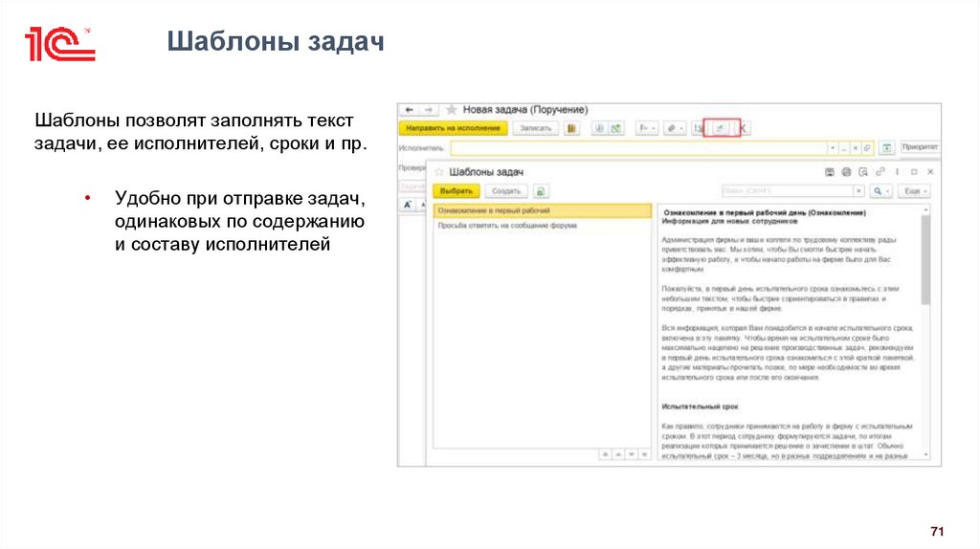Click the Приоритет field
980x549 pixels.
point(920,146)
